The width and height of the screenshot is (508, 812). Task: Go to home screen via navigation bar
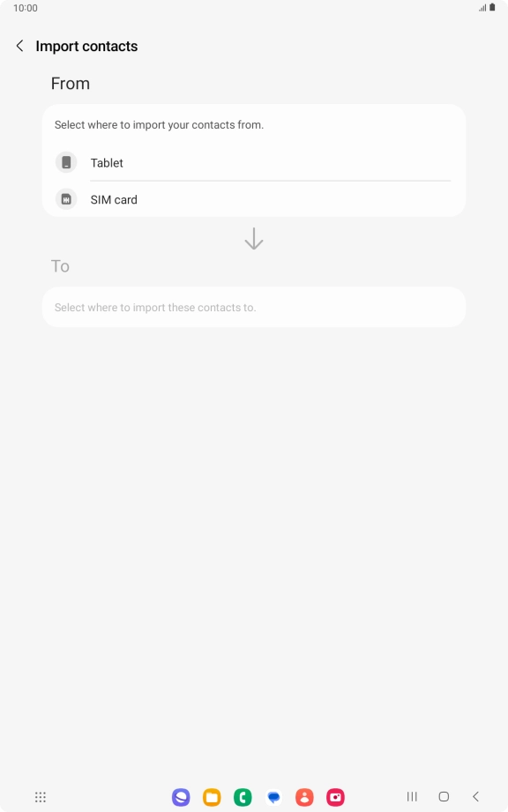click(444, 796)
